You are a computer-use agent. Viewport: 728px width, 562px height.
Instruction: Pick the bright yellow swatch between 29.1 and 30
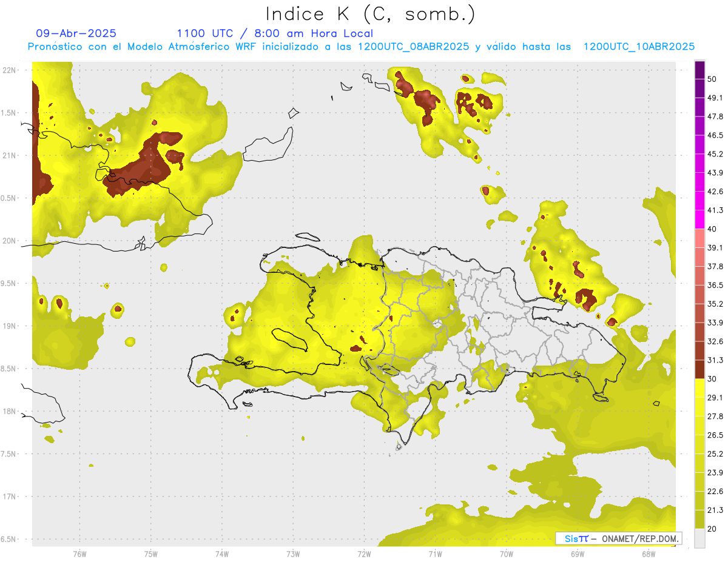click(699, 388)
